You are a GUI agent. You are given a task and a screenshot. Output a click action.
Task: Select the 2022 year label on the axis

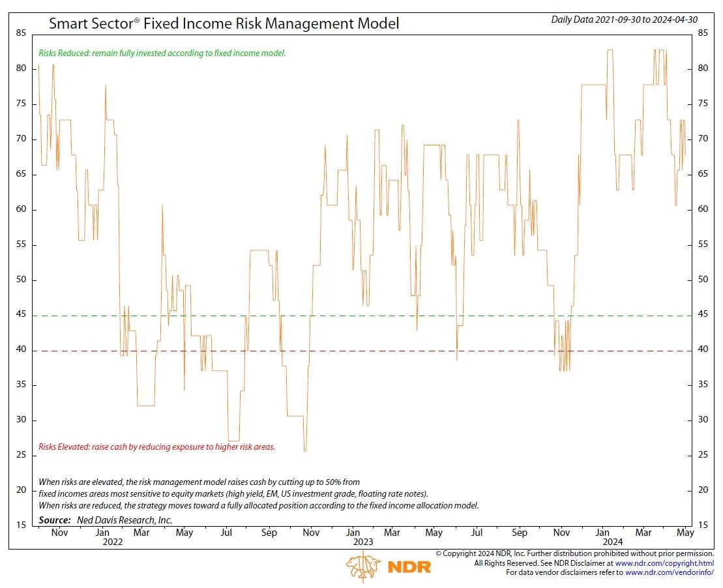click(x=112, y=542)
